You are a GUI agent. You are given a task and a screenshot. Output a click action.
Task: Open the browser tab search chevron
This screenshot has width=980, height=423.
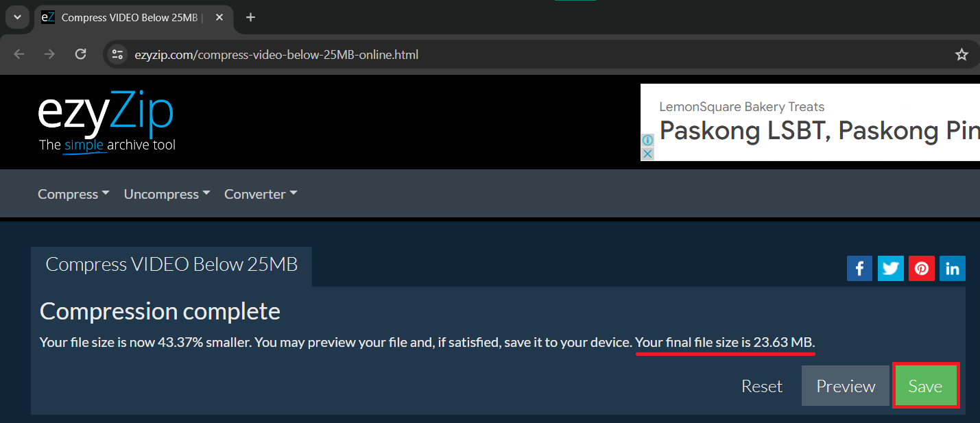[x=17, y=17]
